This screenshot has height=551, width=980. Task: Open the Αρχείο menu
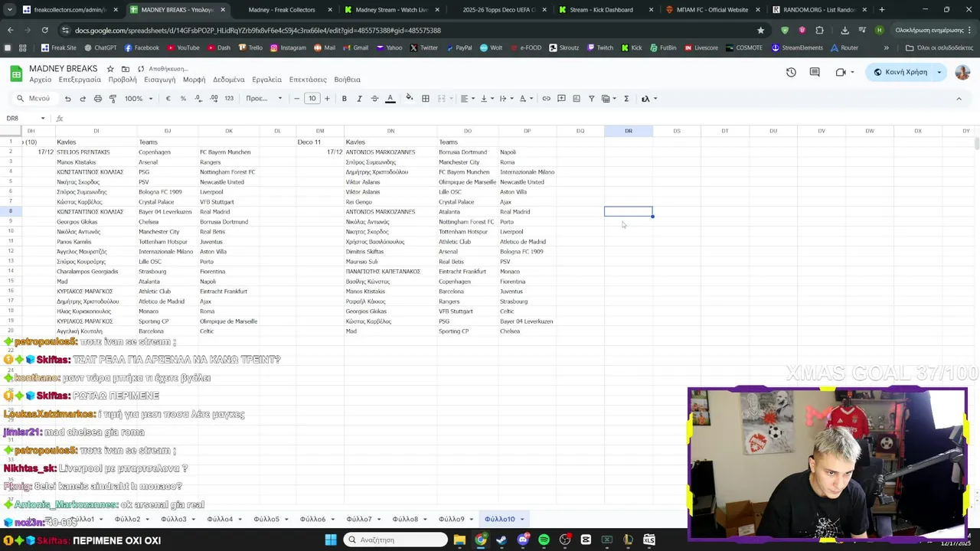(41, 80)
